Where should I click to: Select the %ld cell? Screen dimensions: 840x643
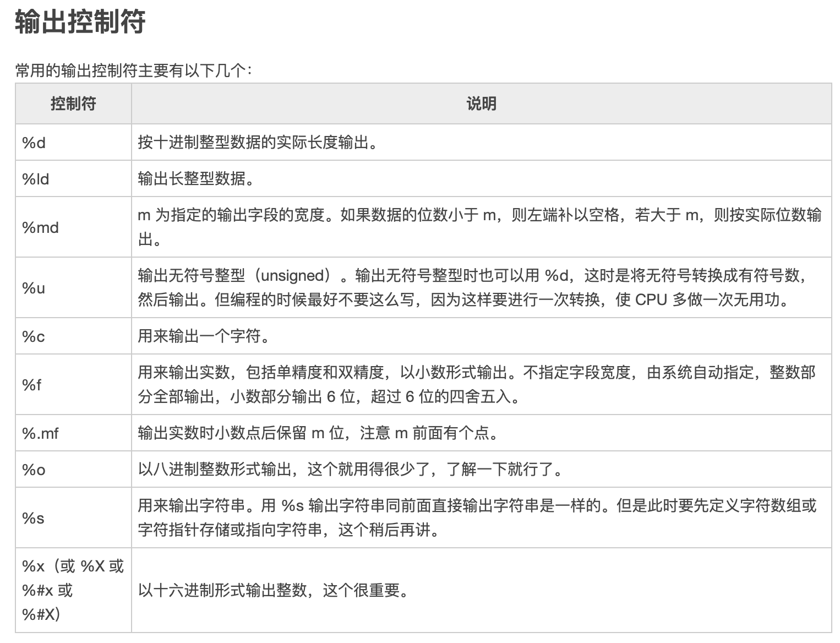pos(73,179)
